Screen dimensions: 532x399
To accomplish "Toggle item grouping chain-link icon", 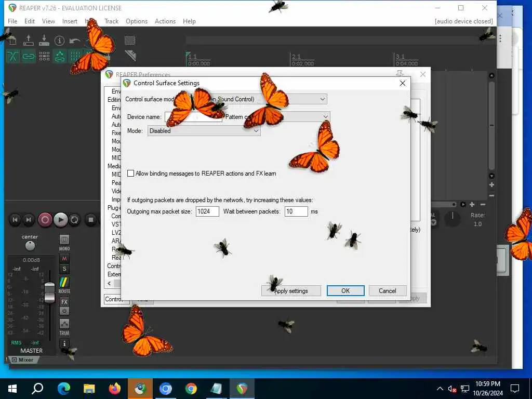I will (x=29, y=56).
